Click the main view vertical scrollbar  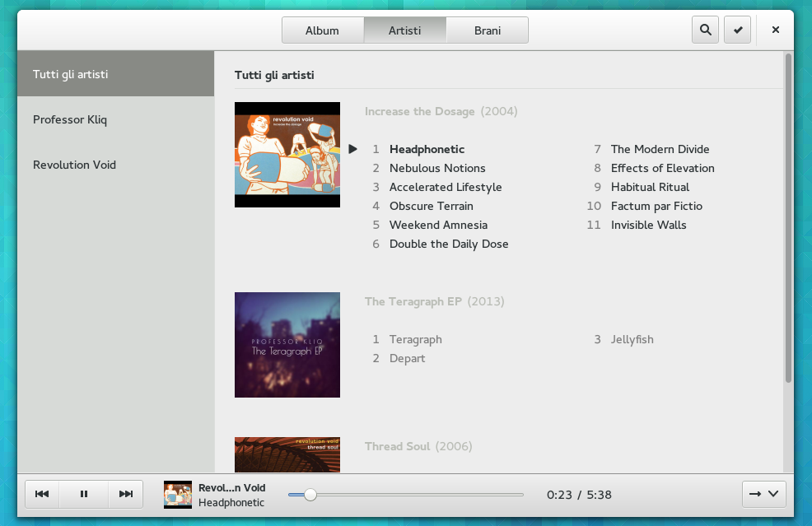[x=789, y=217]
